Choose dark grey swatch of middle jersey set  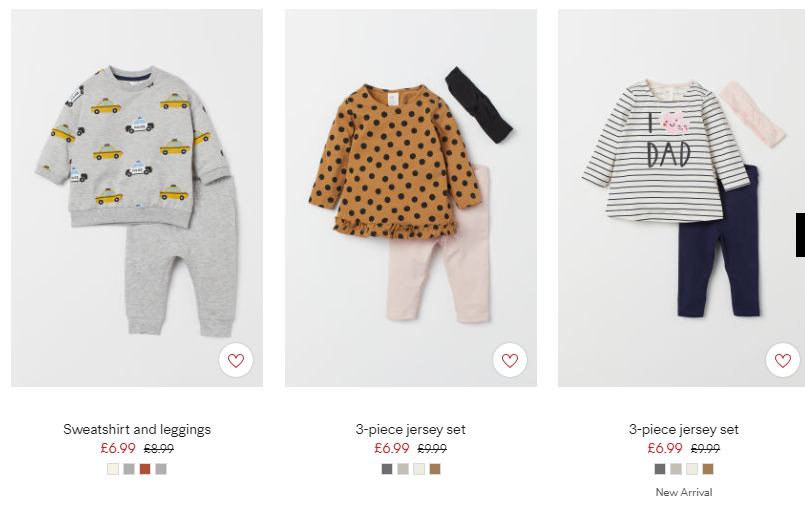387,469
